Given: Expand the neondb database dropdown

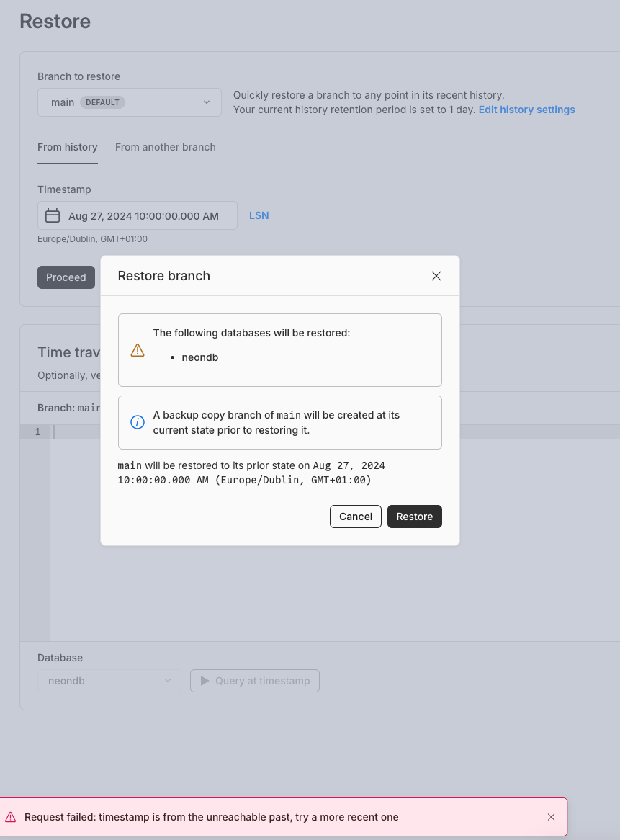Looking at the screenshot, I should [x=109, y=681].
